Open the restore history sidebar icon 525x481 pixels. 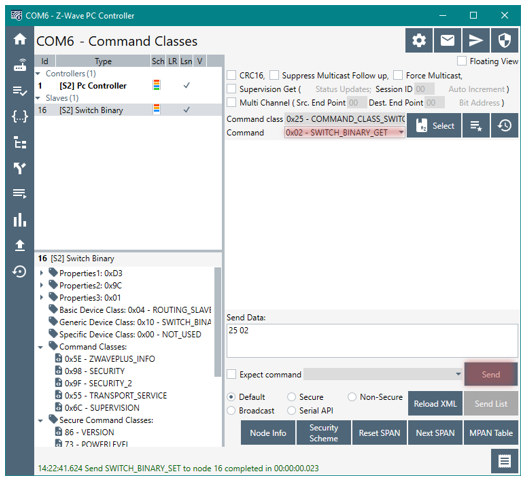[x=20, y=271]
